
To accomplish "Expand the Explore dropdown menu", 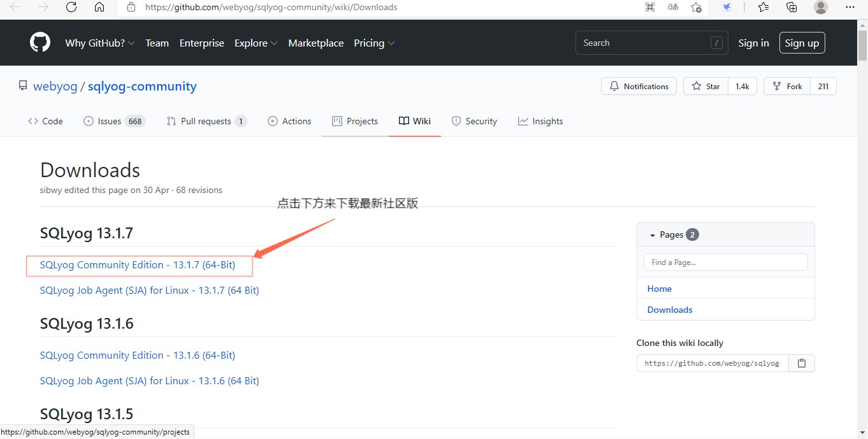I will coord(256,43).
